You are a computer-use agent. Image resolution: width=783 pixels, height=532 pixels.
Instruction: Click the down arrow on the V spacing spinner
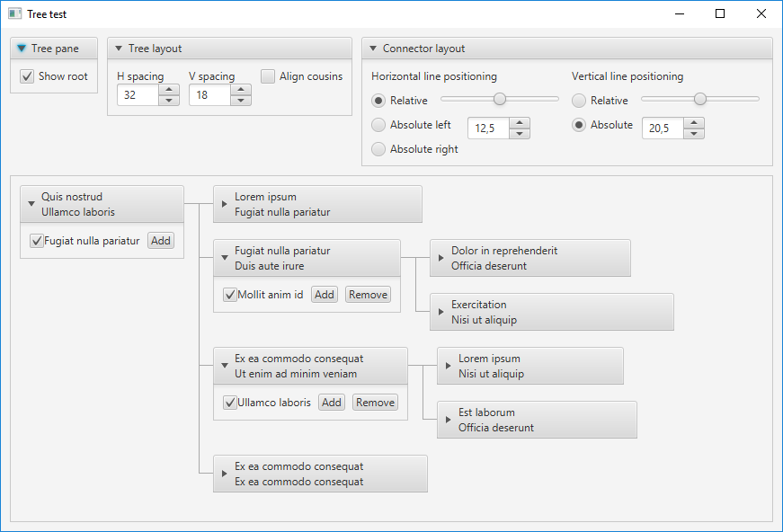[x=242, y=99]
